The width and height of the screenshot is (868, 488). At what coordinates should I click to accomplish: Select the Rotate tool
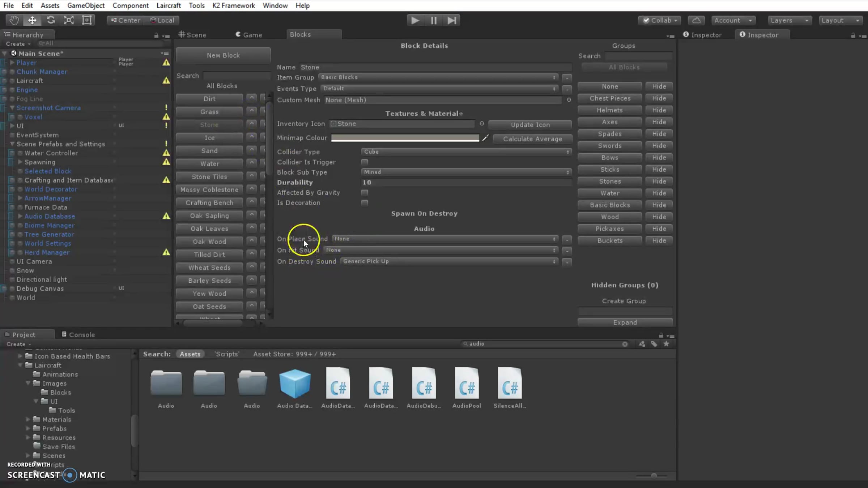[51, 20]
